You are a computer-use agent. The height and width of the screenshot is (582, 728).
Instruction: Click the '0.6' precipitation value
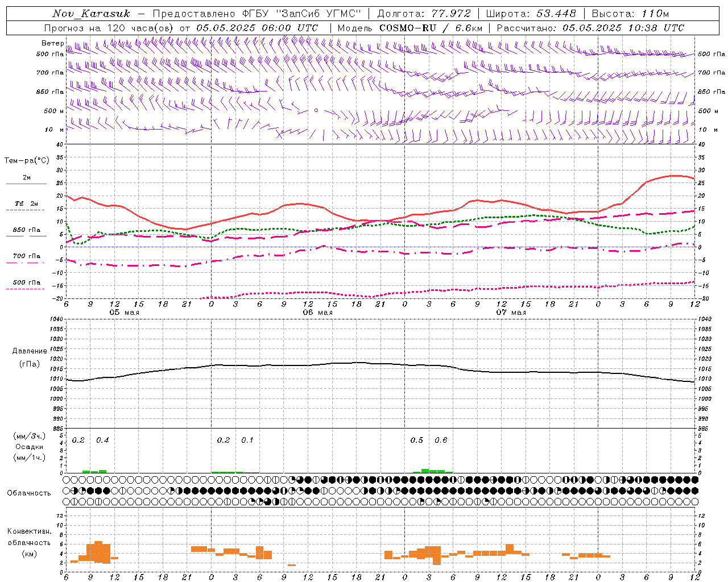pos(441,440)
